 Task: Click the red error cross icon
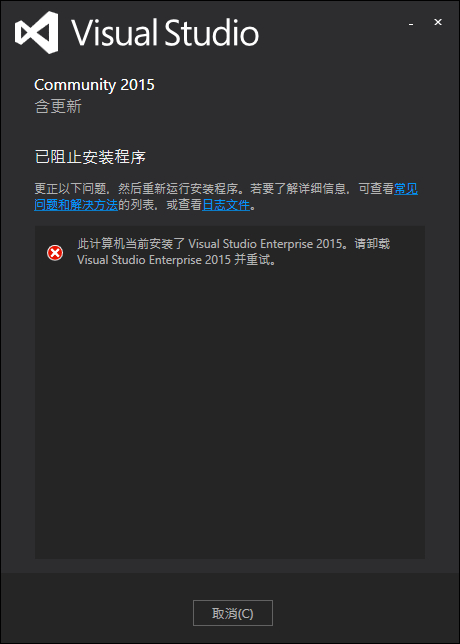(x=55, y=253)
